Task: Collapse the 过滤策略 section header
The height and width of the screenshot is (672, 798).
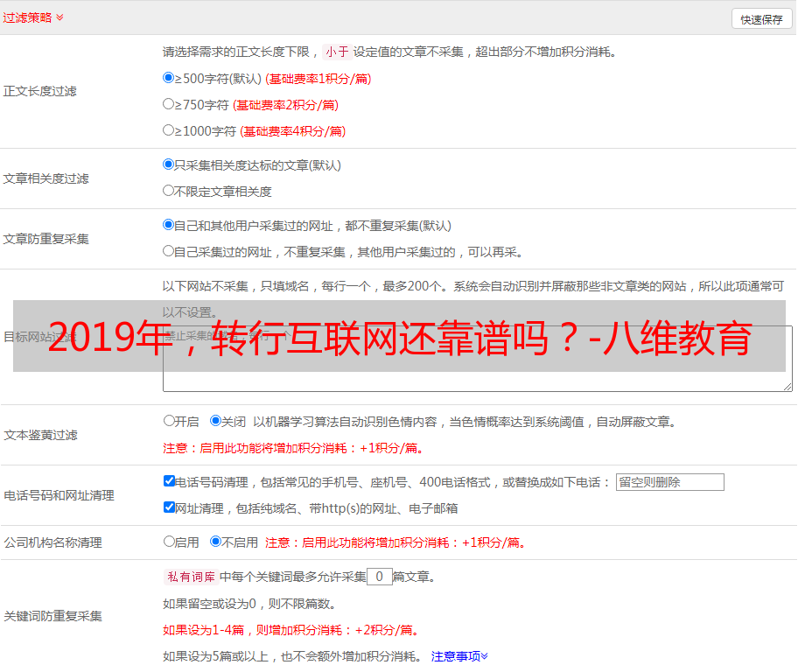Action: pos(33,17)
